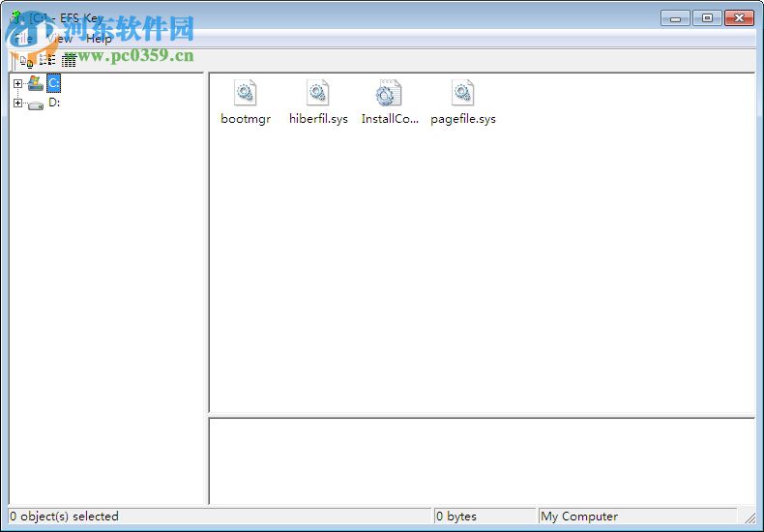Expand the D: drive tree node

coord(18,103)
